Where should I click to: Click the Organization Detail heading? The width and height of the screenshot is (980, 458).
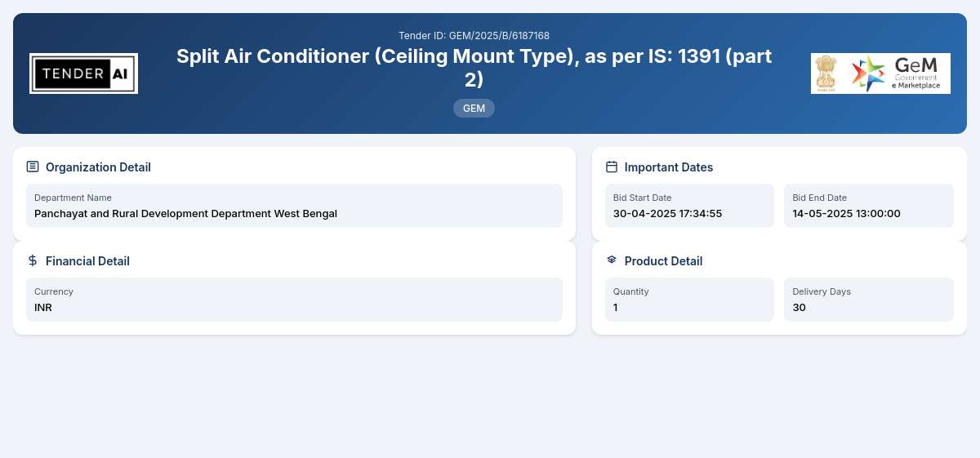click(x=98, y=167)
